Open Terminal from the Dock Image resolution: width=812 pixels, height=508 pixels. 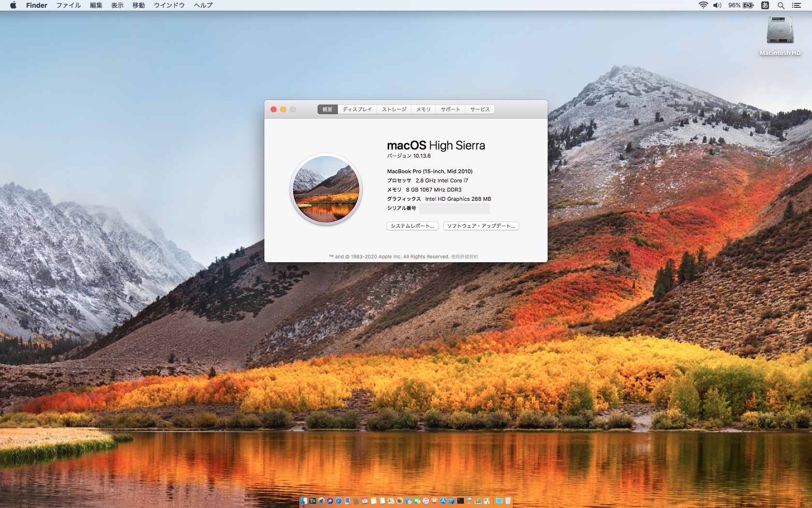point(461,501)
